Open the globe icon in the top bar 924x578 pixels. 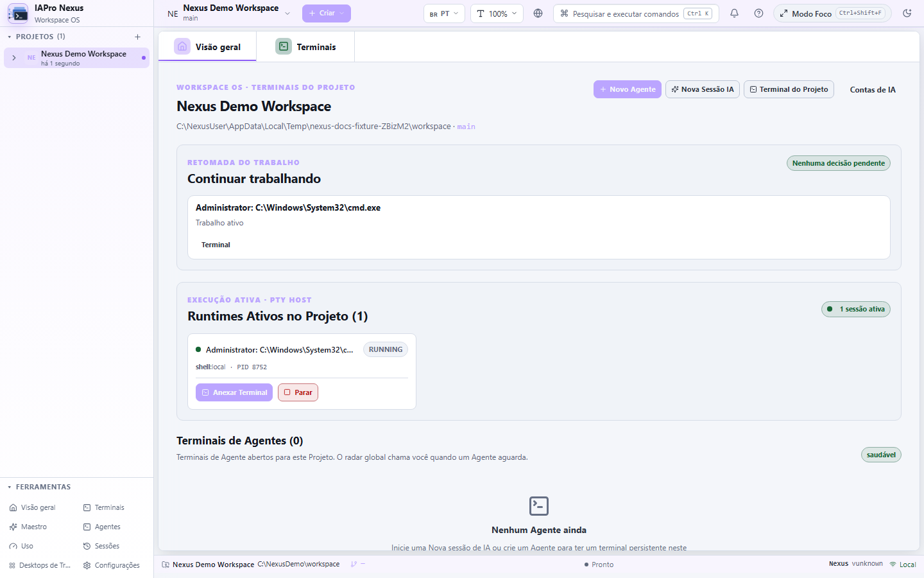pos(538,13)
